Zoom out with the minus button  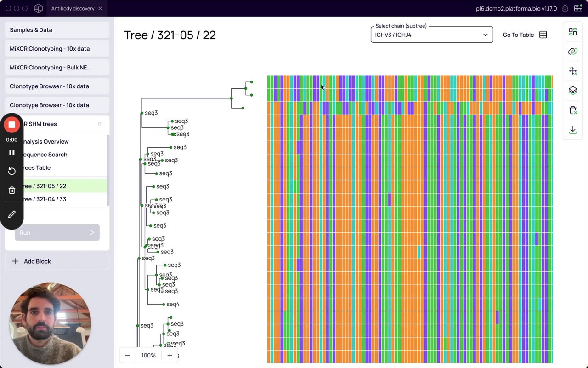[127, 355]
